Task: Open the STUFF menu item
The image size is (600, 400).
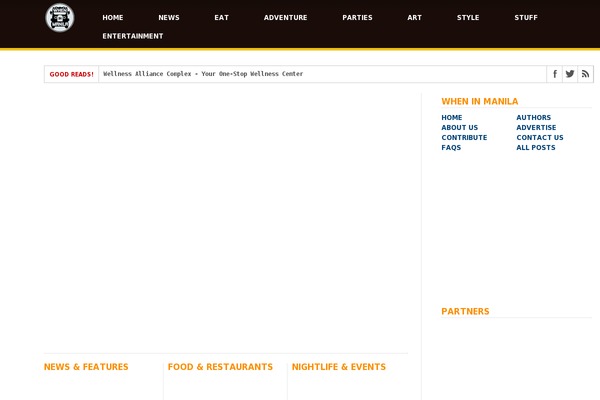Action: coord(526,18)
